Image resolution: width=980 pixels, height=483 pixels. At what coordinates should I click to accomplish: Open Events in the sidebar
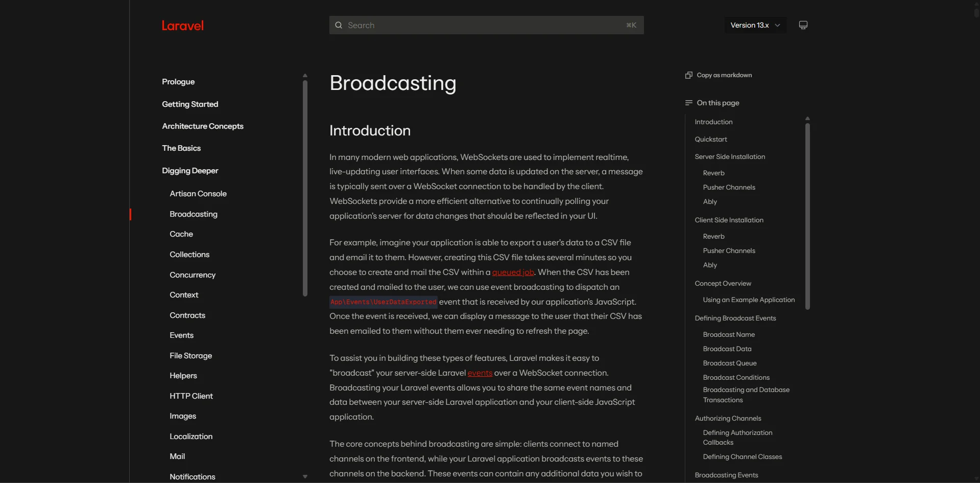181,335
